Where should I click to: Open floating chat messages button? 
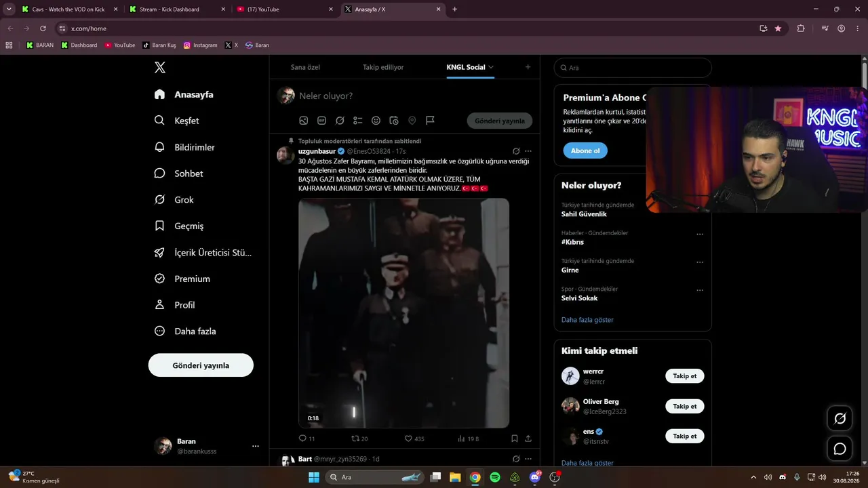coord(840,449)
